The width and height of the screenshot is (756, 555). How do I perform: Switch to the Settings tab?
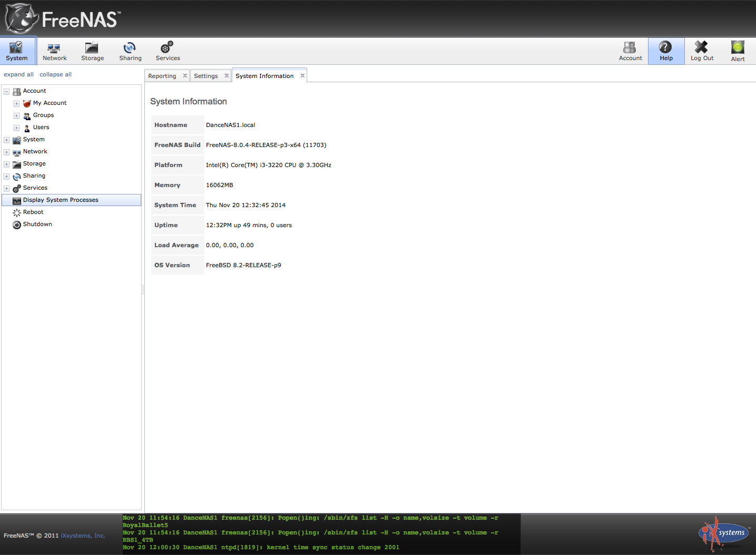coord(205,76)
